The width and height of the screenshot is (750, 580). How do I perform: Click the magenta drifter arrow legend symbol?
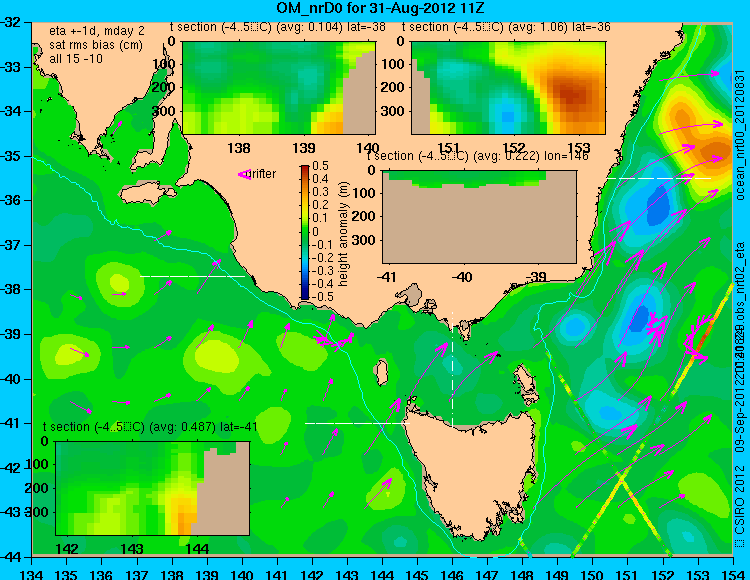[244, 175]
